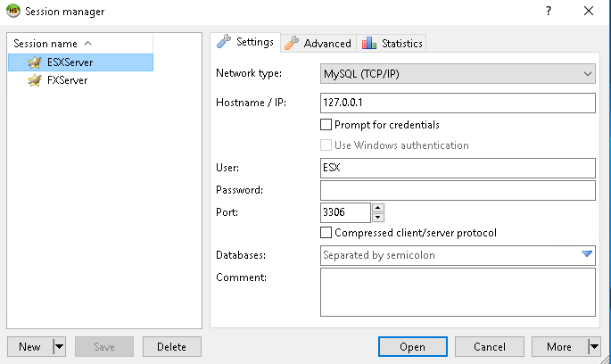Click the question mark help icon
Screen dimensions: 611x364
pyautogui.click(x=548, y=12)
